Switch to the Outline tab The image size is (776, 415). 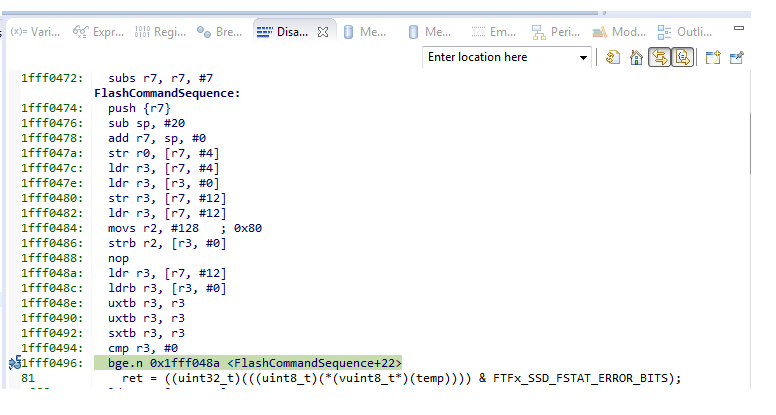(685, 32)
